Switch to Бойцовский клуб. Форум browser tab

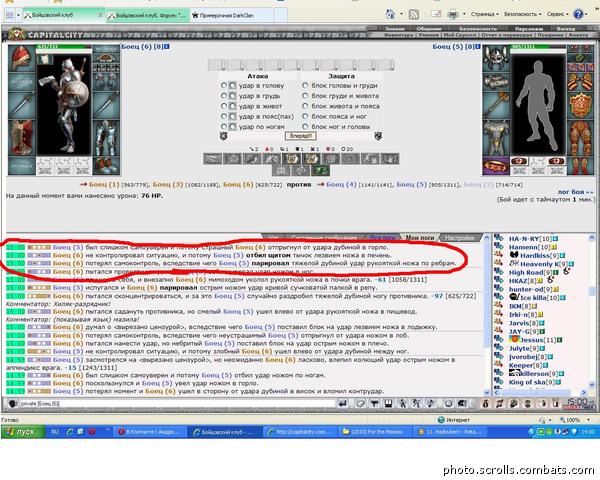[x=147, y=15]
